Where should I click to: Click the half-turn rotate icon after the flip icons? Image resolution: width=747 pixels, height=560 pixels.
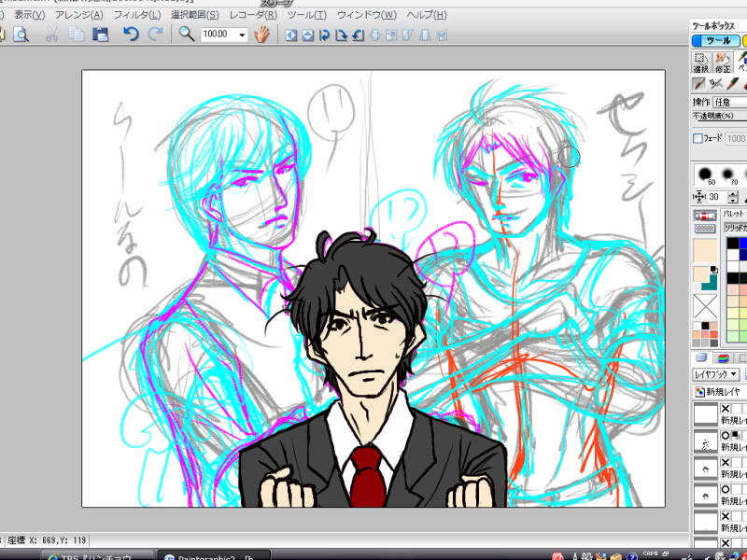(324, 35)
